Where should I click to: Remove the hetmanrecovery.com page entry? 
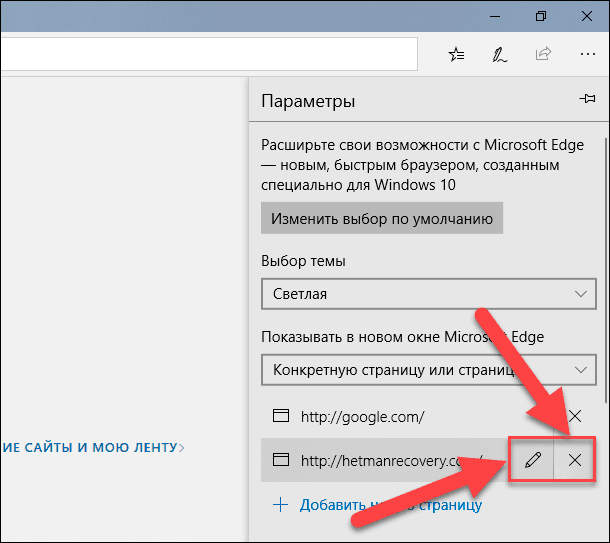tap(575, 460)
